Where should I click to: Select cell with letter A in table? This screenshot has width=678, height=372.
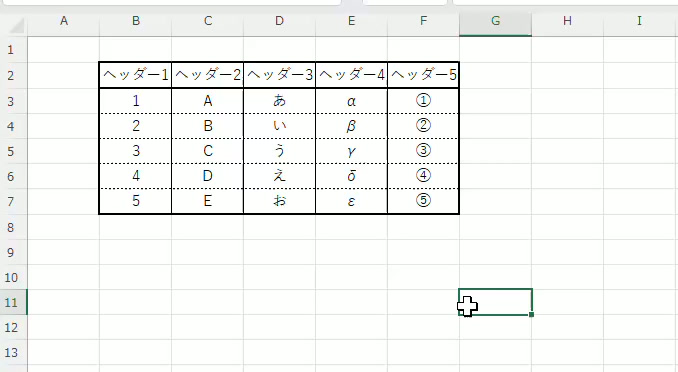pos(208,101)
